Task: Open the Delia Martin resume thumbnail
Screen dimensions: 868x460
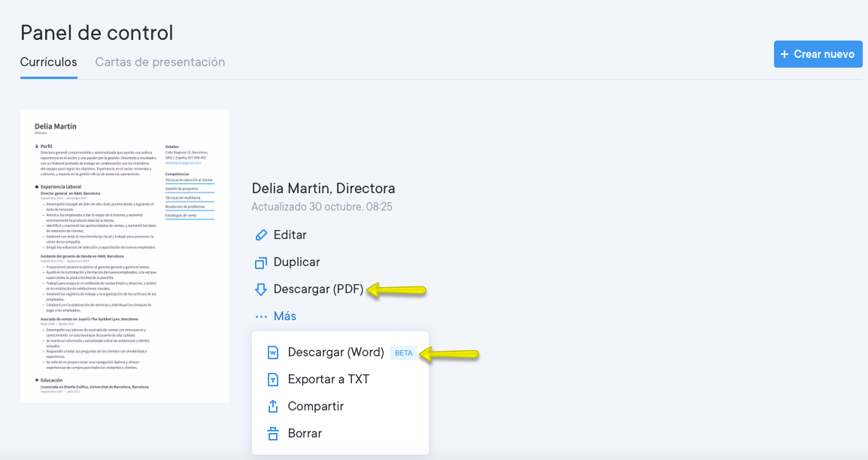Action: click(125, 256)
